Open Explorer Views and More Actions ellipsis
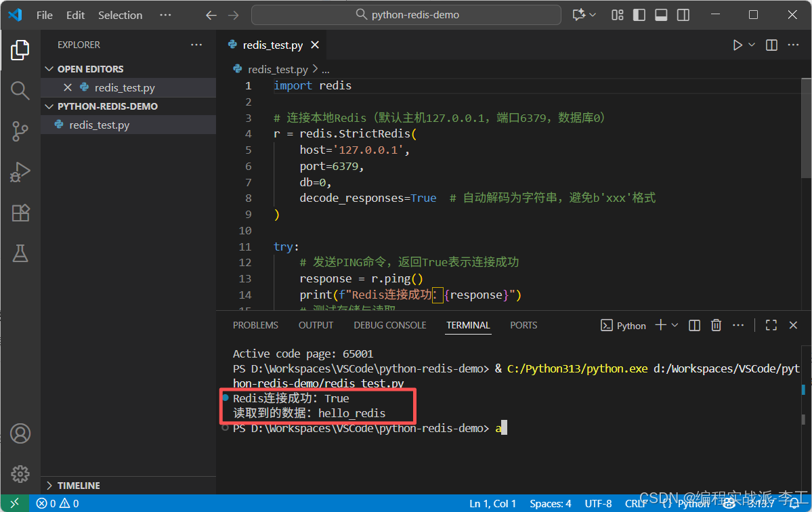Screen dimensions: 812x512 pyautogui.click(x=196, y=45)
